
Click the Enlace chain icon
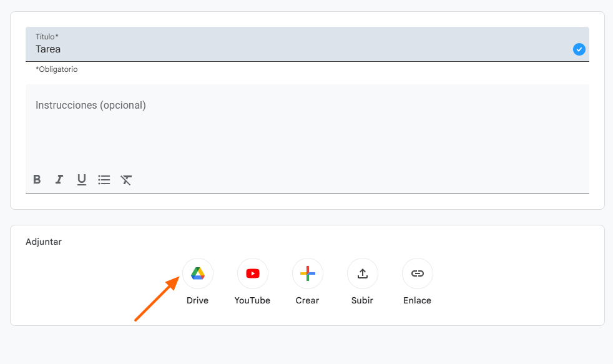(417, 273)
